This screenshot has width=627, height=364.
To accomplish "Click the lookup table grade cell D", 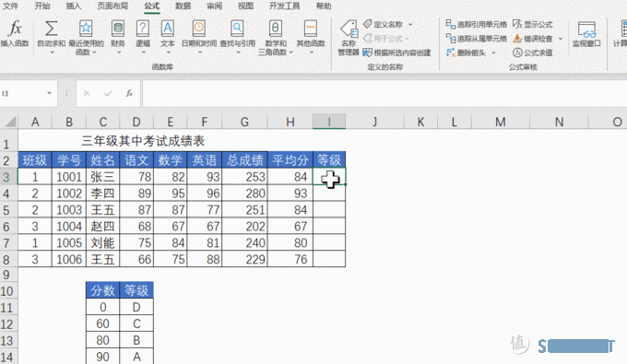I will (136, 307).
